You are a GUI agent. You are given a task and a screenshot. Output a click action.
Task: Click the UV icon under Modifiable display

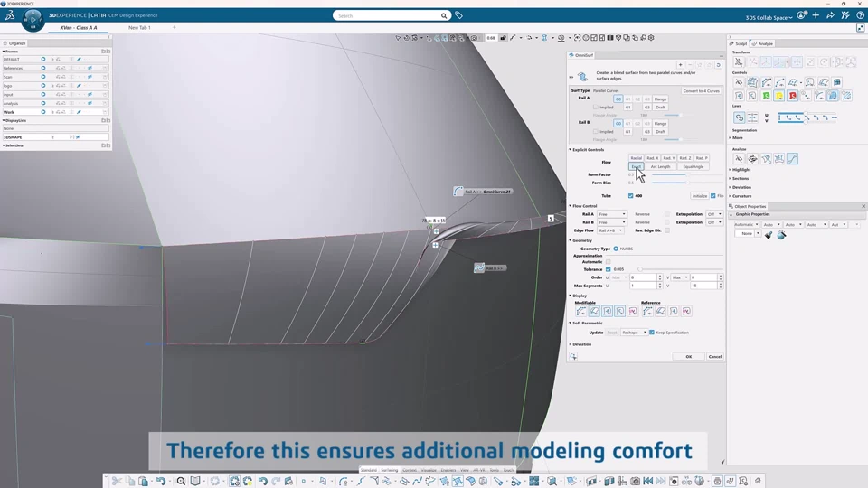(x=633, y=312)
